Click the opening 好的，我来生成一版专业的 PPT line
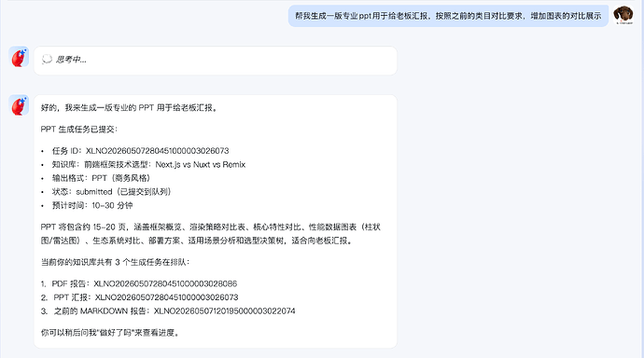 [x=130, y=108]
